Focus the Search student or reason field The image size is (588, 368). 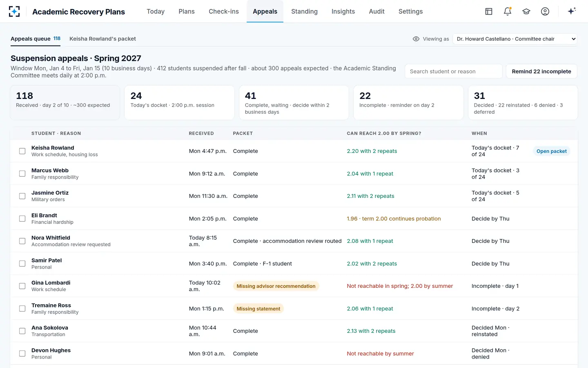click(453, 71)
